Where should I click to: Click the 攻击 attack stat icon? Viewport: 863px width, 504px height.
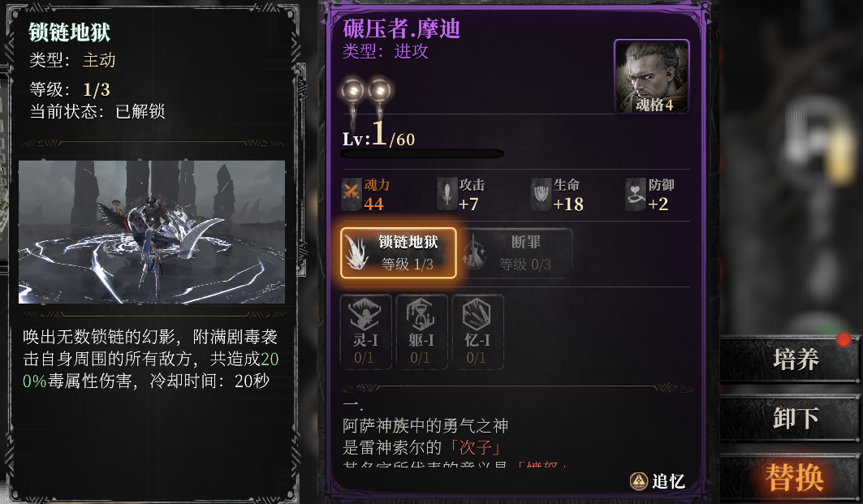click(447, 194)
